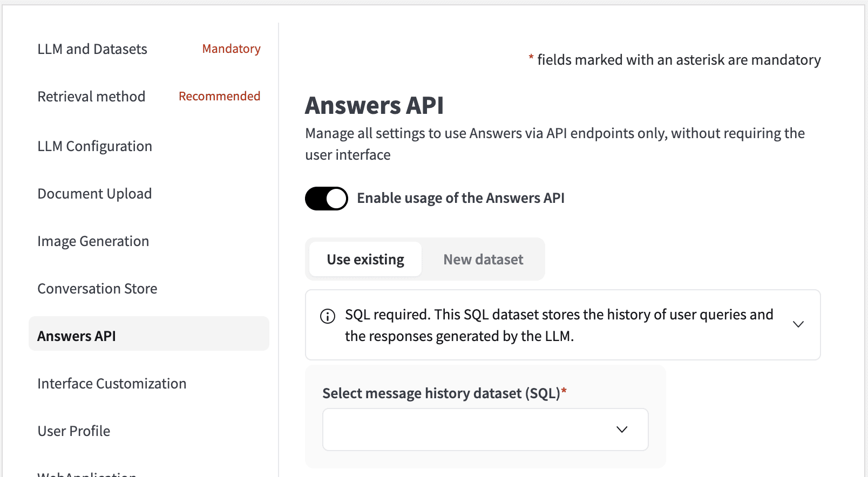The image size is (868, 477).
Task: Select LLM Configuration in the sidebar
Action: point(94,146)
